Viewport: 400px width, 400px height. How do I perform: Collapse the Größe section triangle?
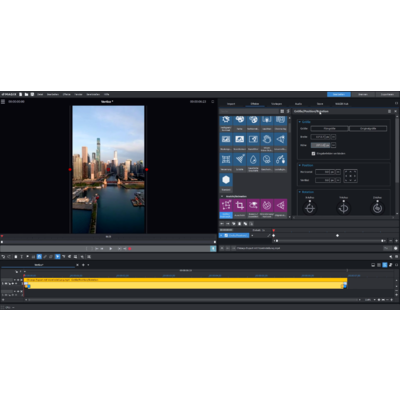click(300, 122)
